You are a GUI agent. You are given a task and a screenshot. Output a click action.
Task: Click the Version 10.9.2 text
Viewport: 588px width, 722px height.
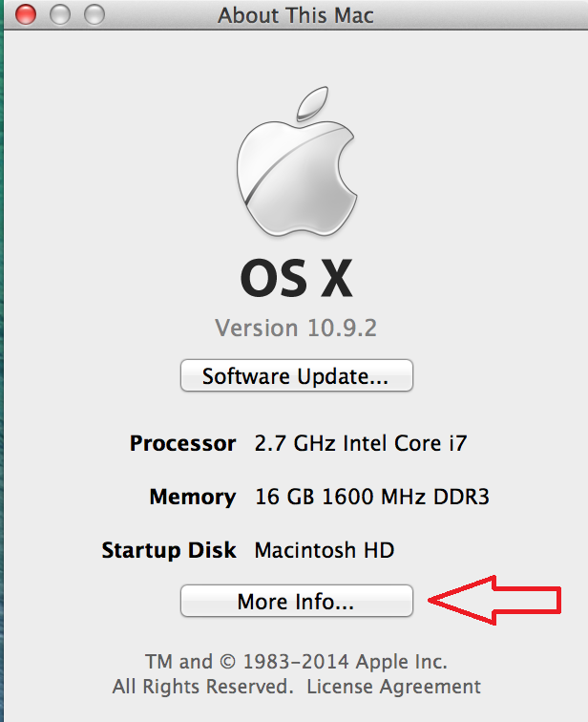(296, 329)
